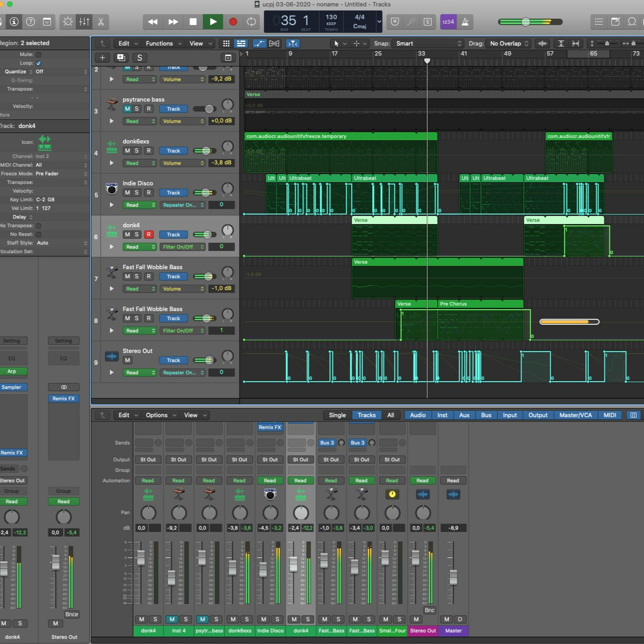Open the Smart Controls pane
This screenshot has height=644, width=644.
tap(68, 22)
